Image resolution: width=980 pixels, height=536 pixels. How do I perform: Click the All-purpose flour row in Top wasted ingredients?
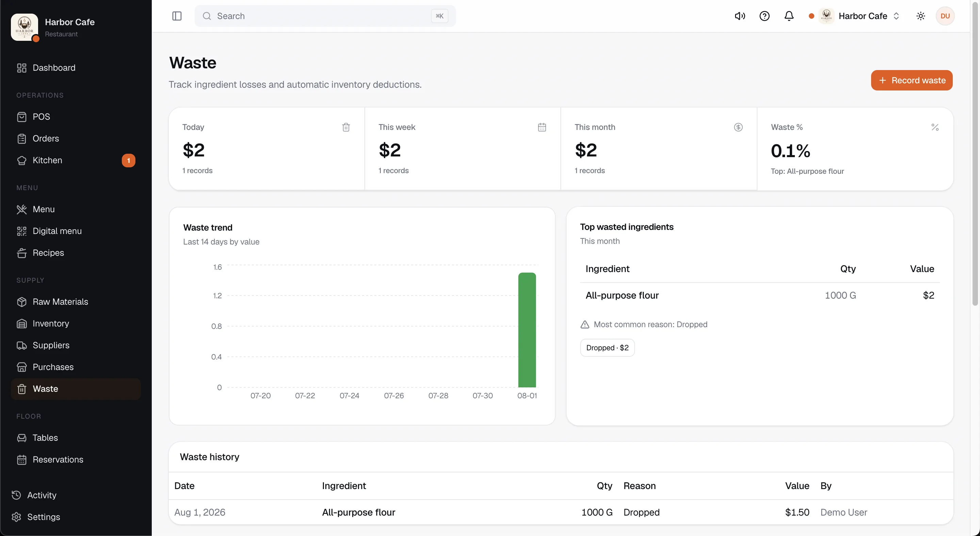(x=760, y=295)
